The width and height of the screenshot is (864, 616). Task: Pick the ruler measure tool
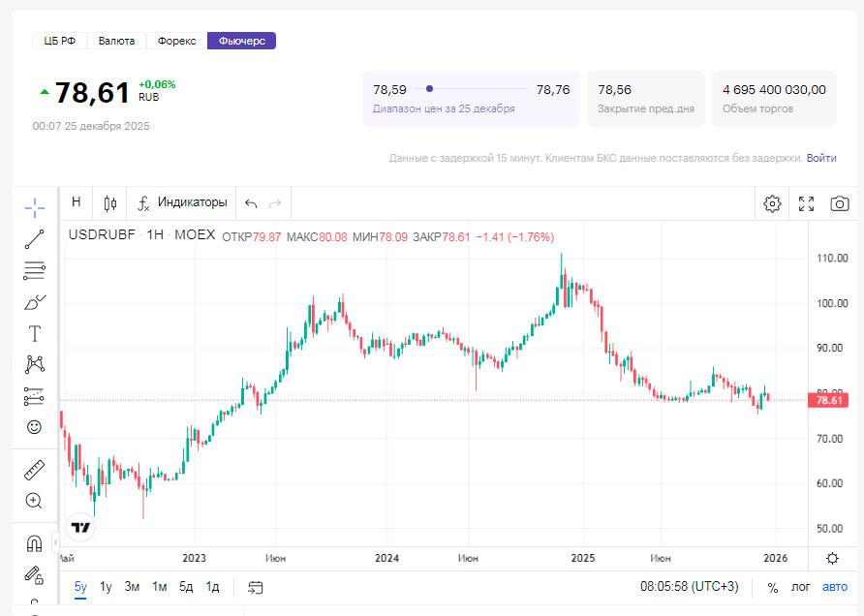coord(34,471)
